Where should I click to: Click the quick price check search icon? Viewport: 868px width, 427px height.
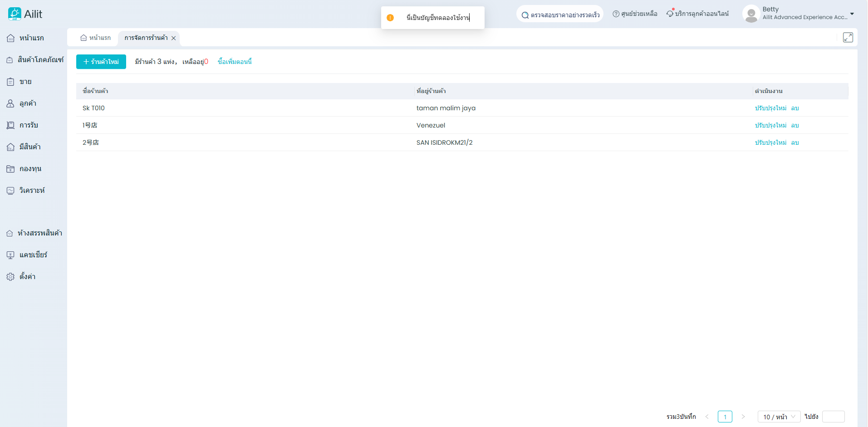525,15
